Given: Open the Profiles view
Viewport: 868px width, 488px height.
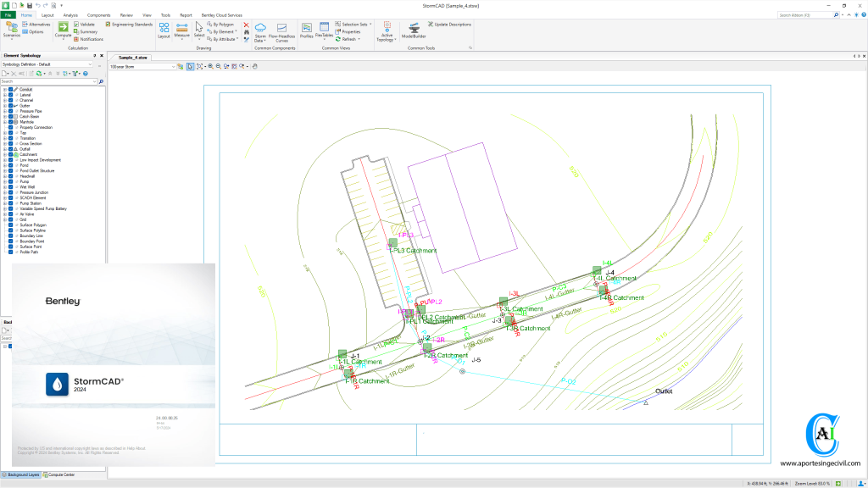Looking at the screenshot, I should [x=306, y=30].
